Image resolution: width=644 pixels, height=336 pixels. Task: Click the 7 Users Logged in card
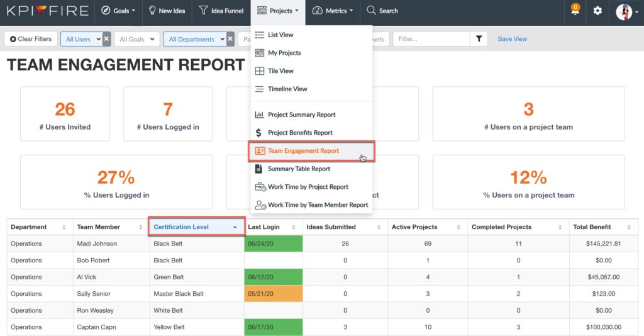(168, 114)
